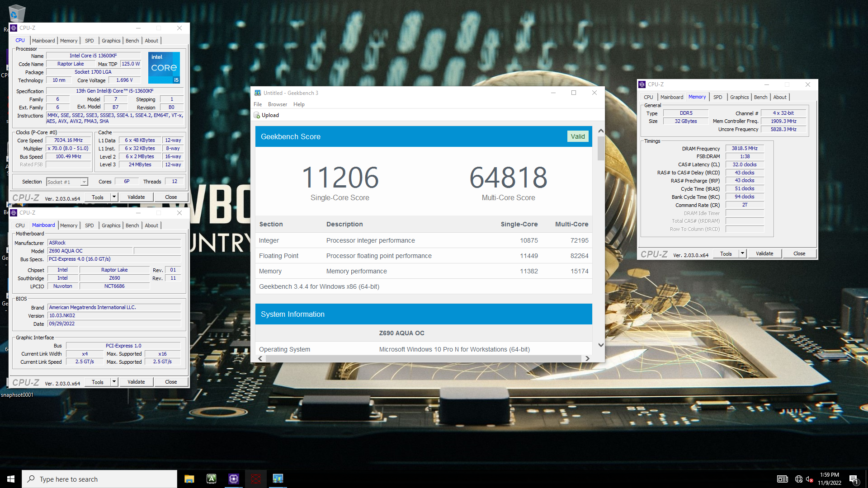Click the network globe tray icon
This screenshot has height=488, width=868.
[x=799, y=479]
